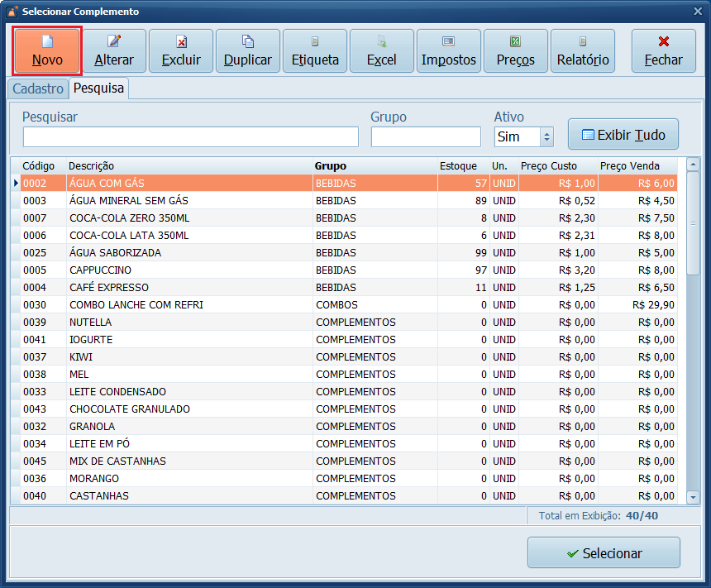The height and width of the screenshot is (588, 711).
Task: Select the NUTELLA row in the list
Action: pyautogui.click(x=190, y=323)
